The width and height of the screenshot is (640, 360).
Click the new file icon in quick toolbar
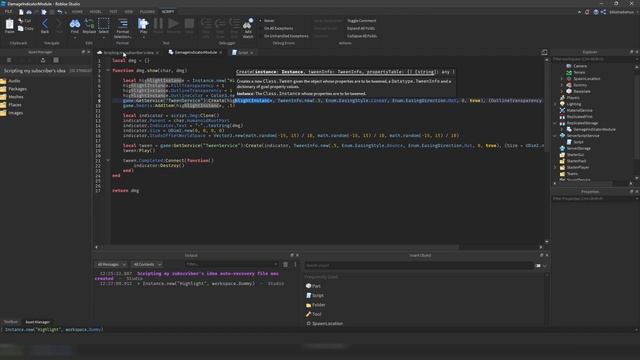(x=21, y=12)
